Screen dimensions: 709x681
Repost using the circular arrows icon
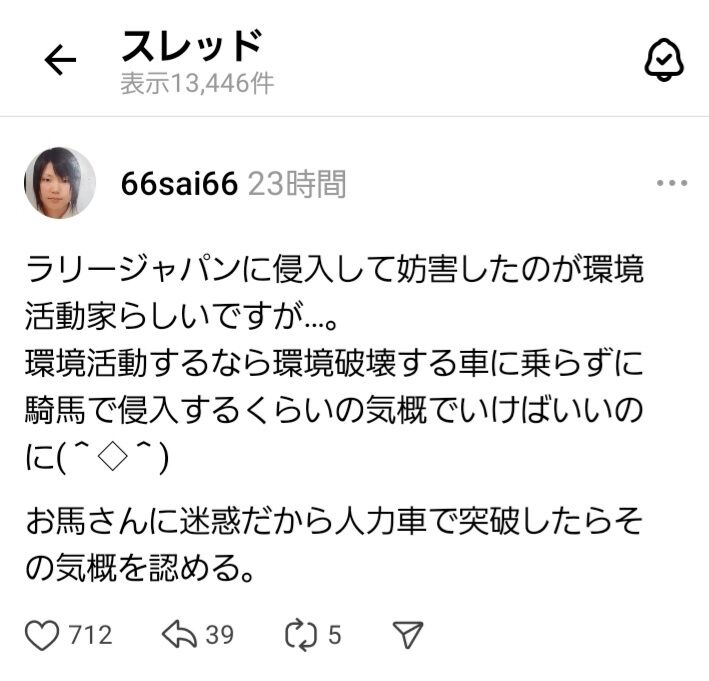click(x=301, y=635)
